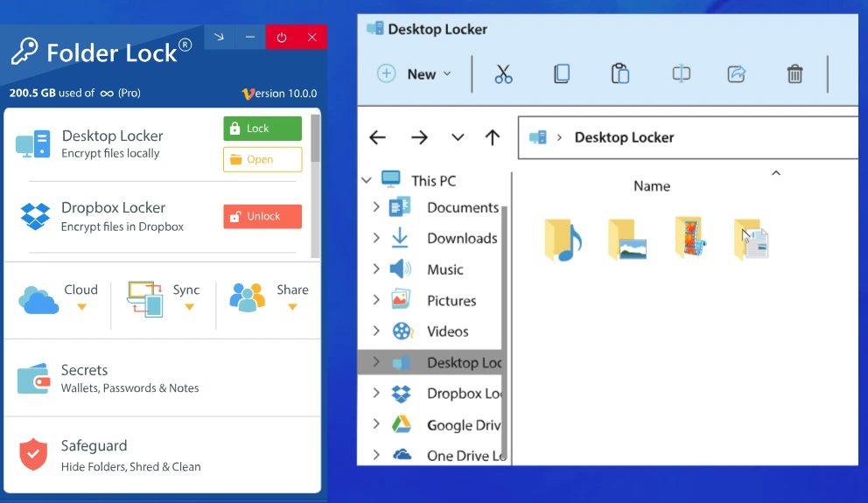
Task: Lock the Desktop Locker
Action: [x=262, y=129]
